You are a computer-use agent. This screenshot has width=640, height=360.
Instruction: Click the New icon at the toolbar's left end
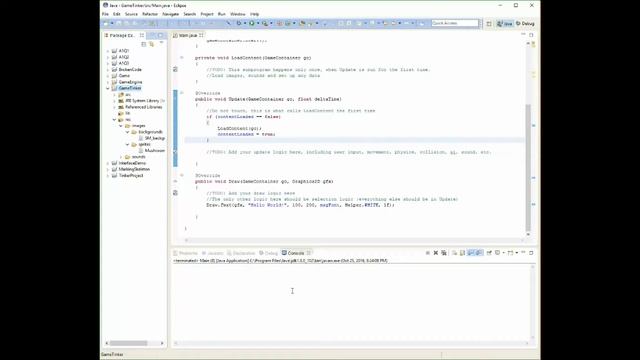coord(106,23)
